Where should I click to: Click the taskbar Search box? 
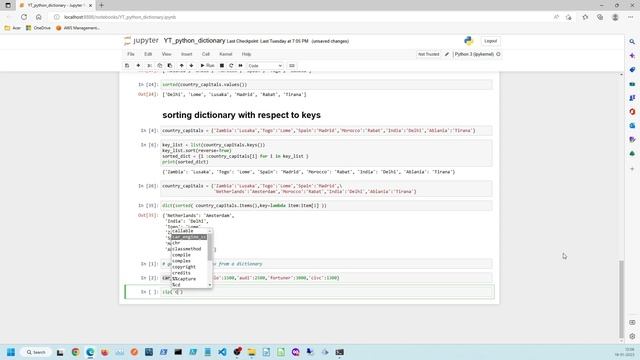[36, 352]
